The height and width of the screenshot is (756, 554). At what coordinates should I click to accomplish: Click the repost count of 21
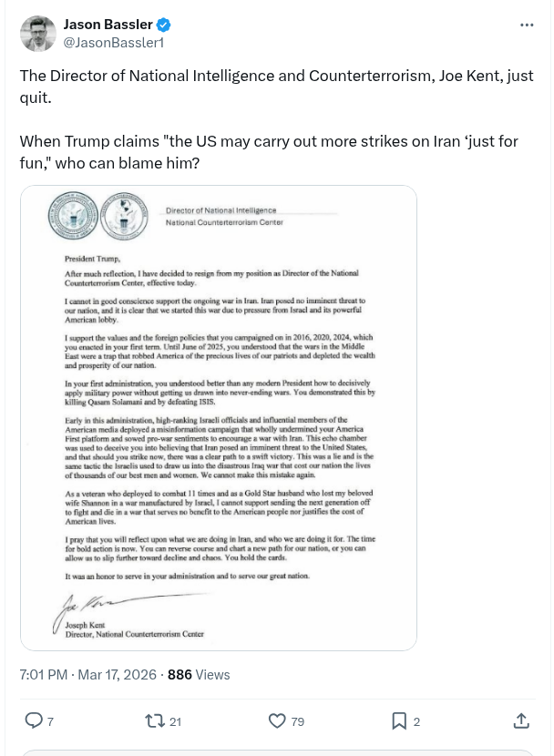pos(176,721)
